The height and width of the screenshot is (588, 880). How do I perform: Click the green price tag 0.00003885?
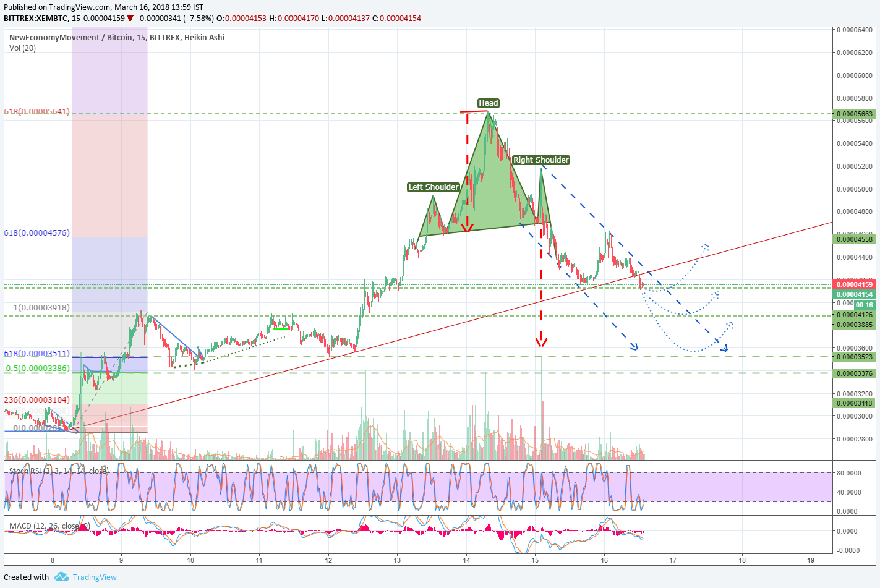point(854,325)
